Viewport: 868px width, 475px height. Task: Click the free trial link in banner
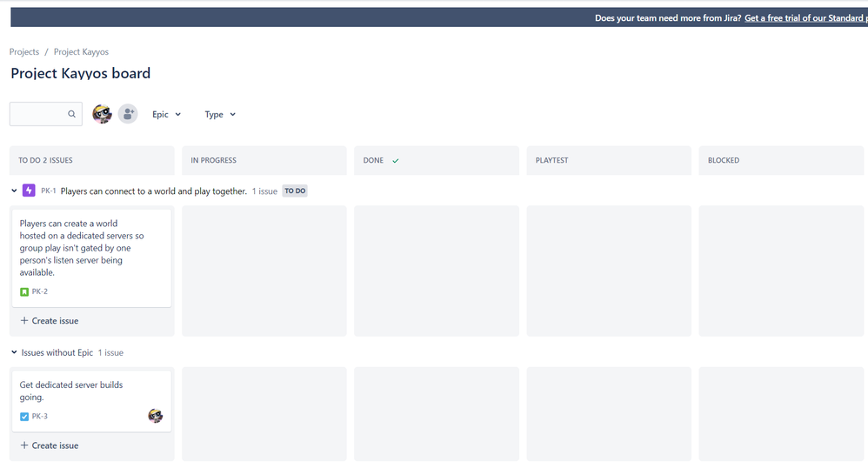(x=806, y=17)
